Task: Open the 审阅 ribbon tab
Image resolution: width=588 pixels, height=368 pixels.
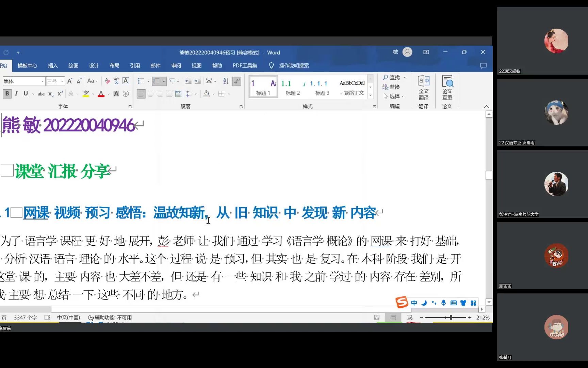Action: (x=176, y=65)
